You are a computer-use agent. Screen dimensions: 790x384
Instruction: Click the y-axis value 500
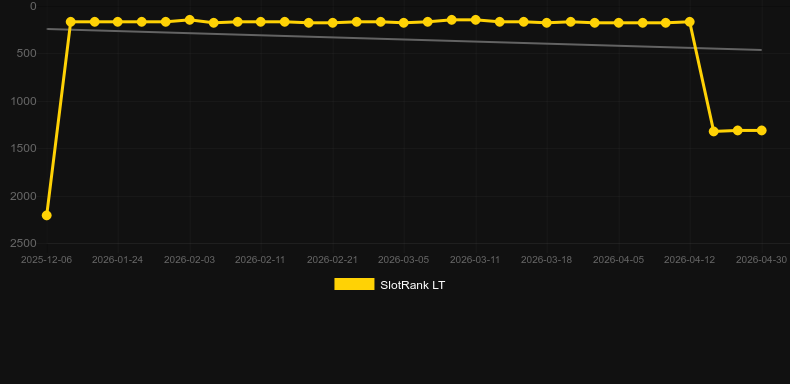click(27, 53)
